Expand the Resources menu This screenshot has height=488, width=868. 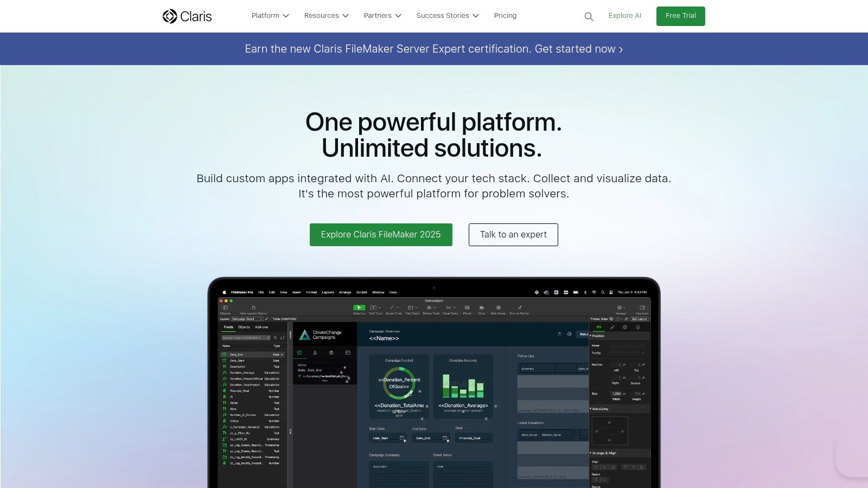[x=326, y=16]
